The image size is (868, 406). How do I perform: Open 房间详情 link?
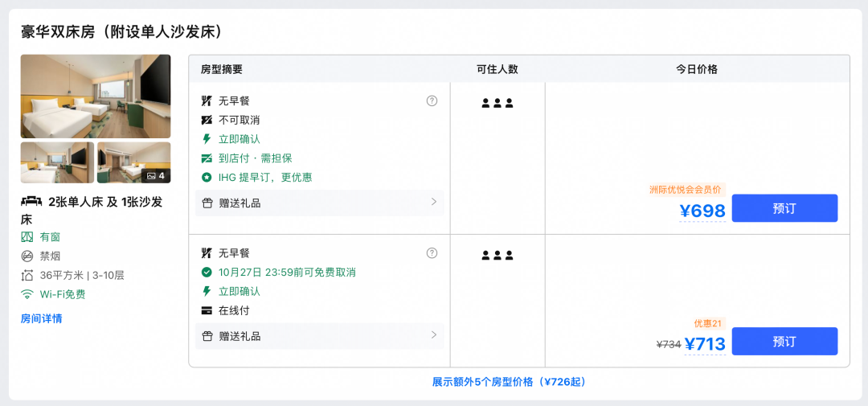[42, 318]
